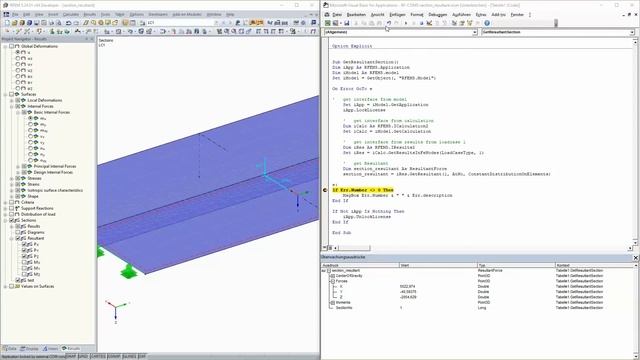Click green support symbol in model view
640x360 pixels.
pyautogui.click(x=129, y=271)
